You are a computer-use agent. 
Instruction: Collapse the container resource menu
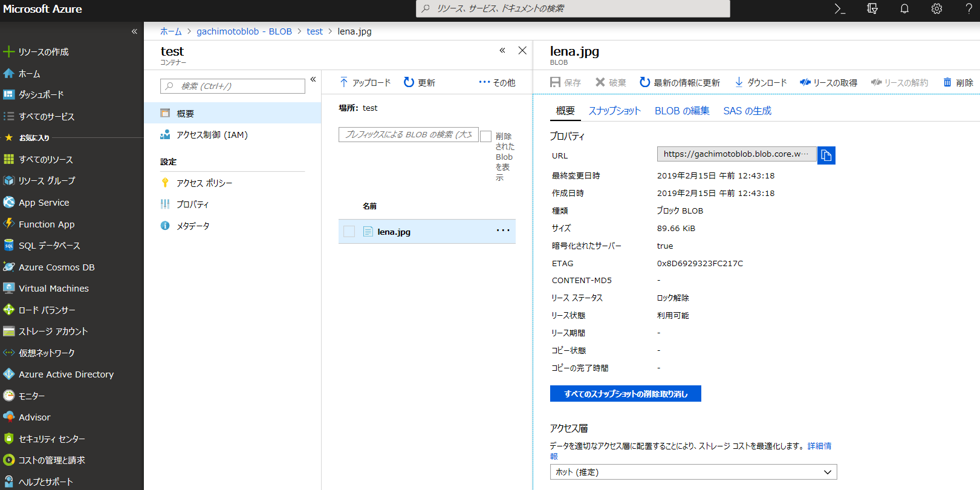313,79
